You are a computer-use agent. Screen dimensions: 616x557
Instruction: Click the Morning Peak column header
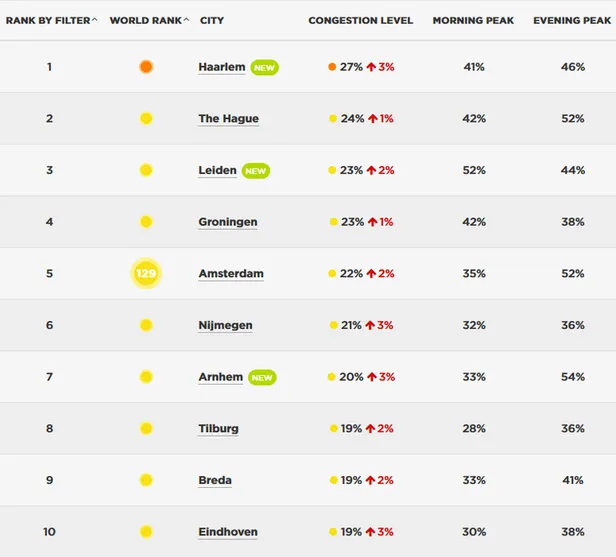[x=474, y=21]
